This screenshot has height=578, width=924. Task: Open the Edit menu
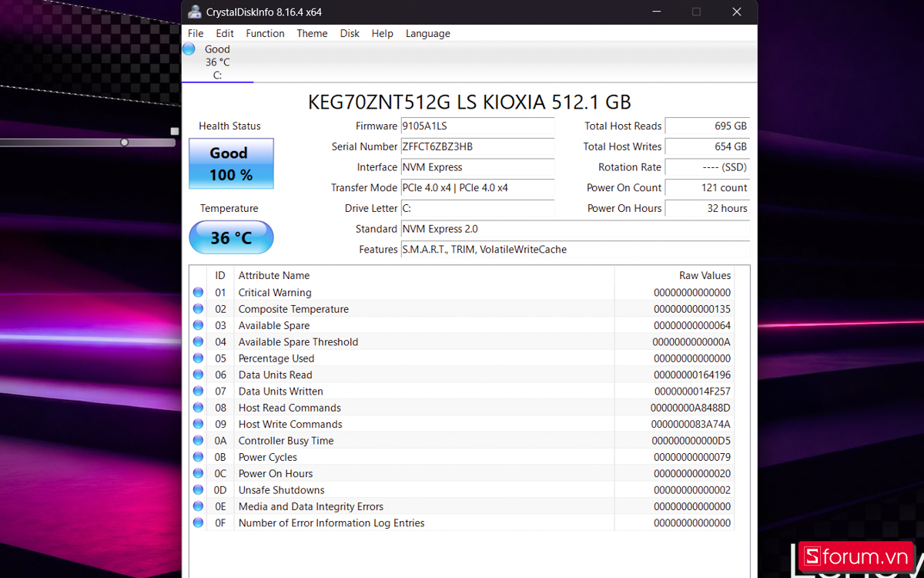tap(225, 33)
